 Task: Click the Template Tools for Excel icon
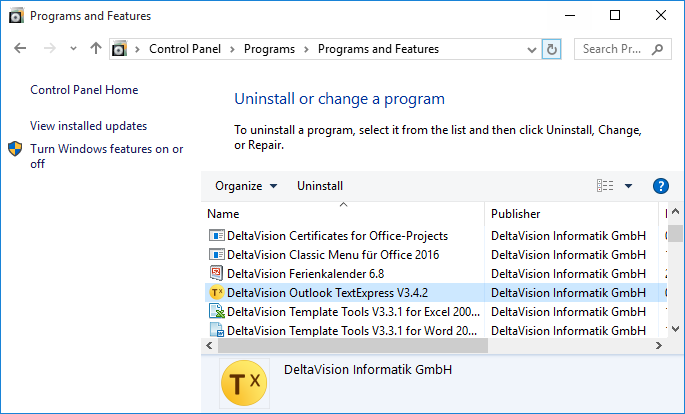(217, 312)
